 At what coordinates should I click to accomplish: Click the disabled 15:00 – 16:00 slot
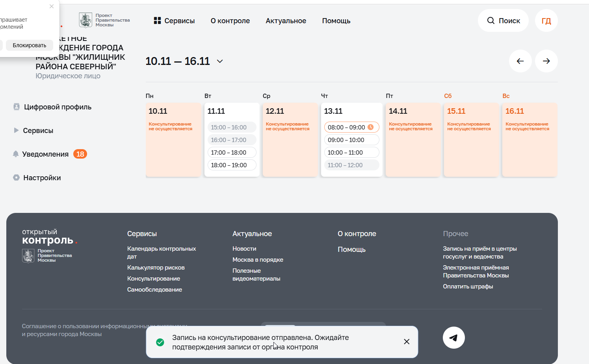pos(232,127)
